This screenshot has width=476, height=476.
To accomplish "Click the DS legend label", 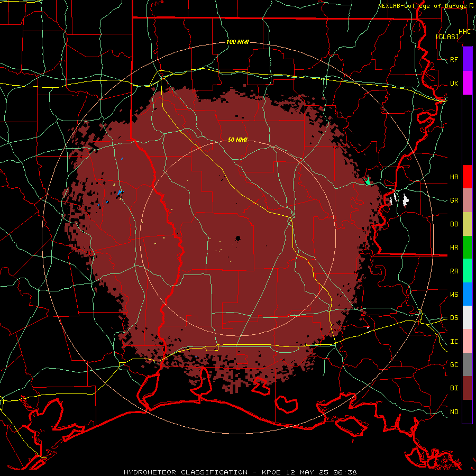I will tap(454, 318).
